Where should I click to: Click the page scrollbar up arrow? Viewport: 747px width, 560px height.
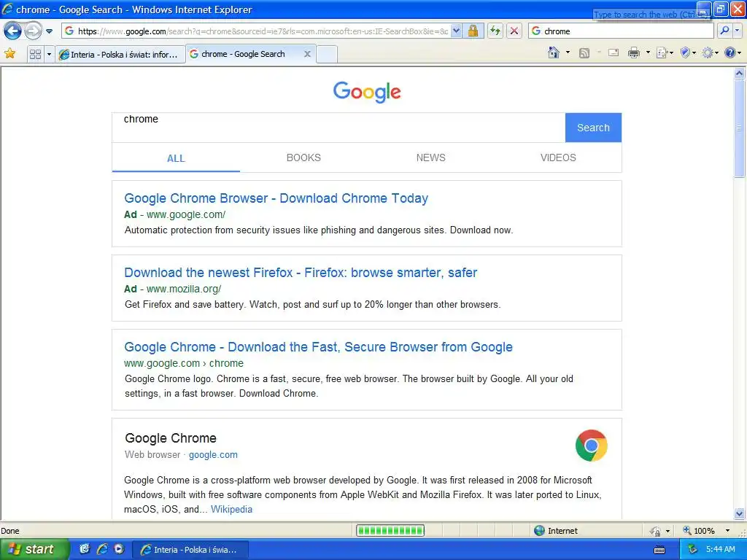pos(740,74)
